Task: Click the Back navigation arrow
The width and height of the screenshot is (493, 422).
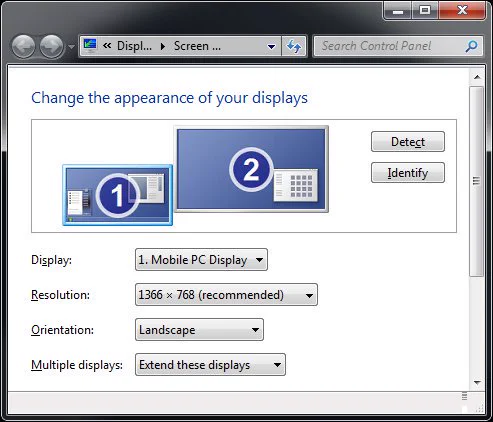Action: [23, 46]
